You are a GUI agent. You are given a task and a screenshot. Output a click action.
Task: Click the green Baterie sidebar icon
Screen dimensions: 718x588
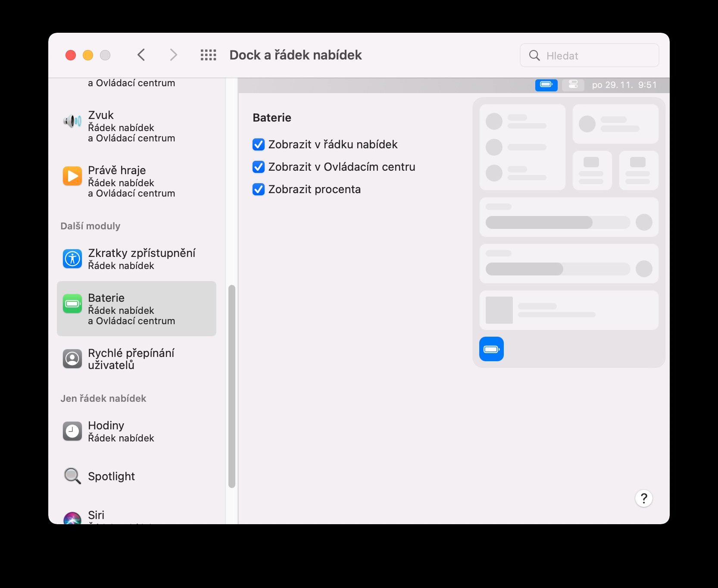click(x=72, y=304)
